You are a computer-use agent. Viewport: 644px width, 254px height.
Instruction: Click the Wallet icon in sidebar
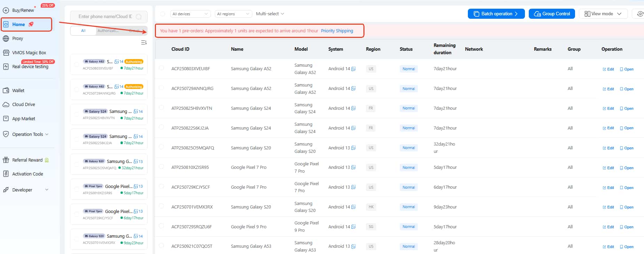coord(6,90)
